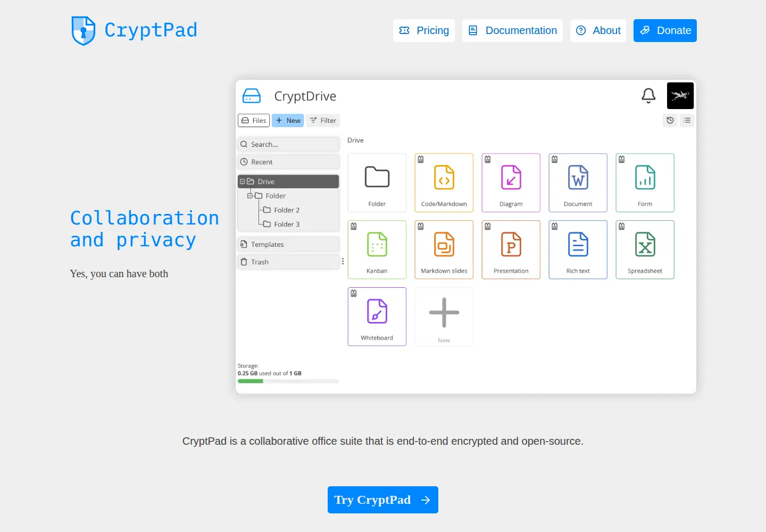Click the Collaboration and privacy heading
Viewport: 766px width, 532px height.
pos(145,229)
